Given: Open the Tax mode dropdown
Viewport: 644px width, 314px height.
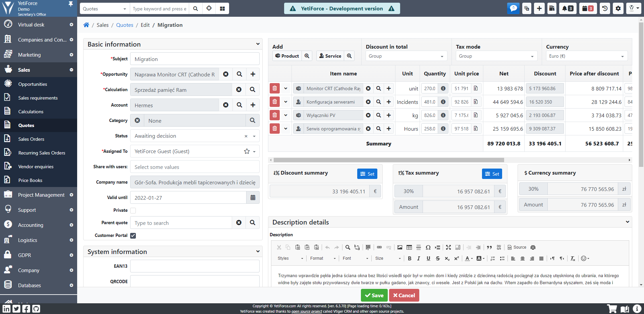Looking at the screenshot, I should pyautogui.click(x=496, y=56).
